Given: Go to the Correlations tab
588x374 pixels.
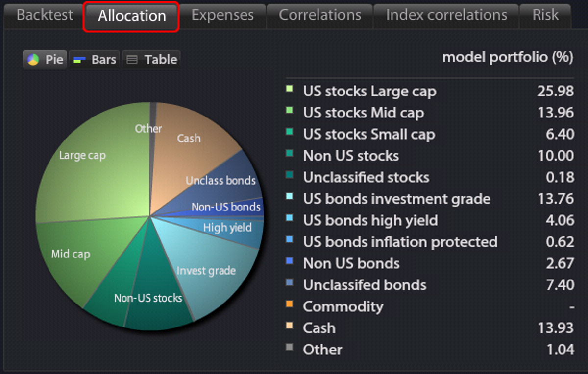Looking at the screenshot, I should (320, 15).
